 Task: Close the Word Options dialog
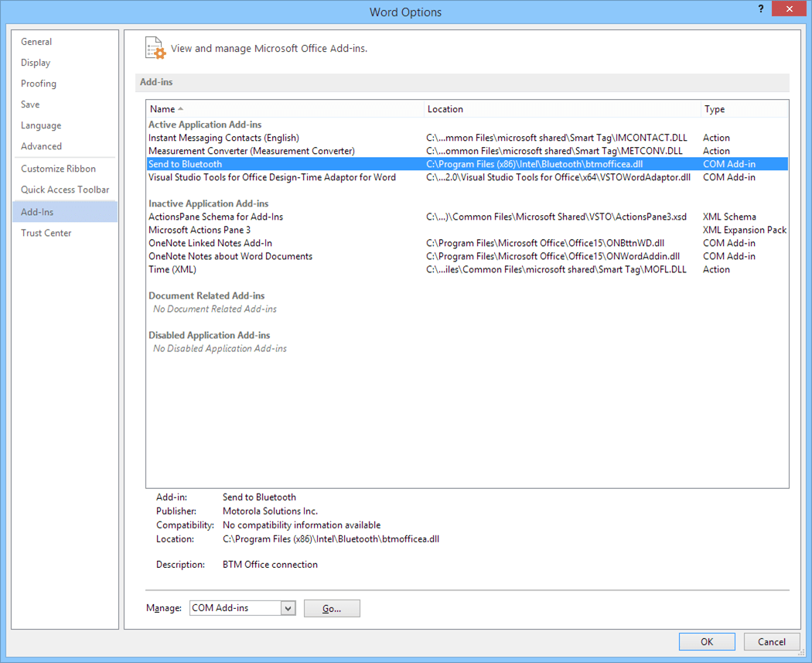[788, 9]
